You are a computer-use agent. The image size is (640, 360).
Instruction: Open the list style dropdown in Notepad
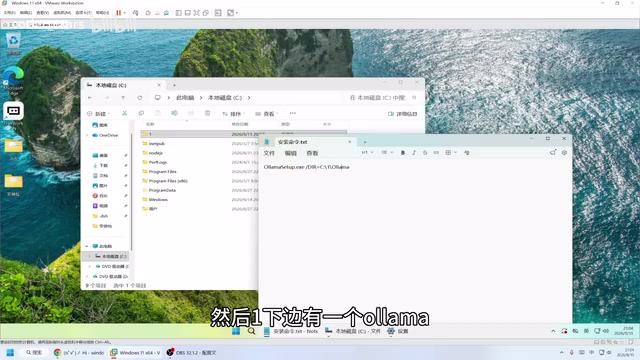(387, 152)
